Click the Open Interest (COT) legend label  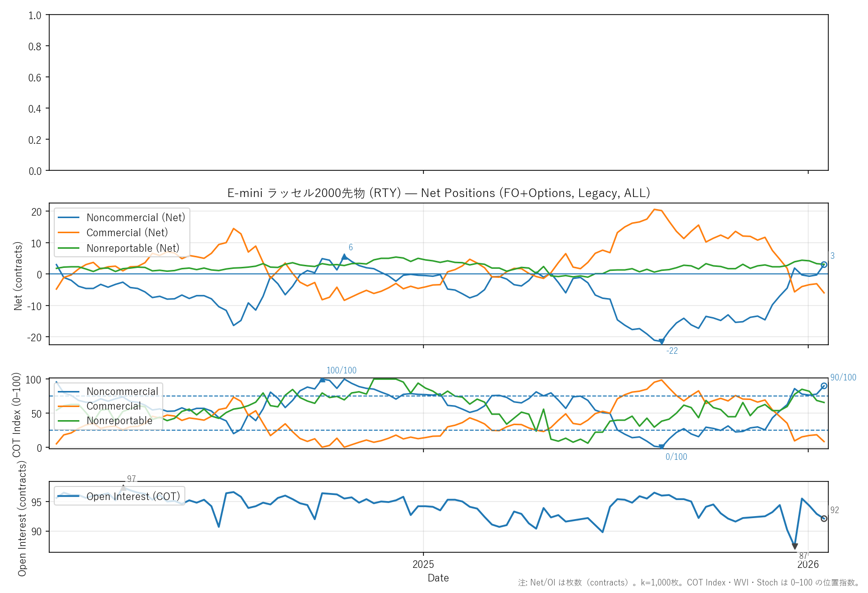coord(133,497)
